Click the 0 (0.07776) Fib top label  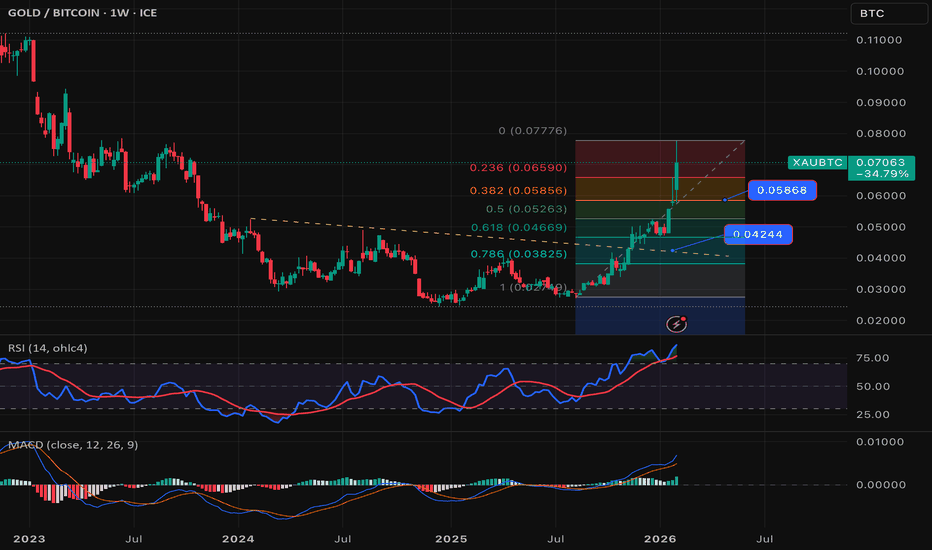pyautogui.click(x=533, y=131)
